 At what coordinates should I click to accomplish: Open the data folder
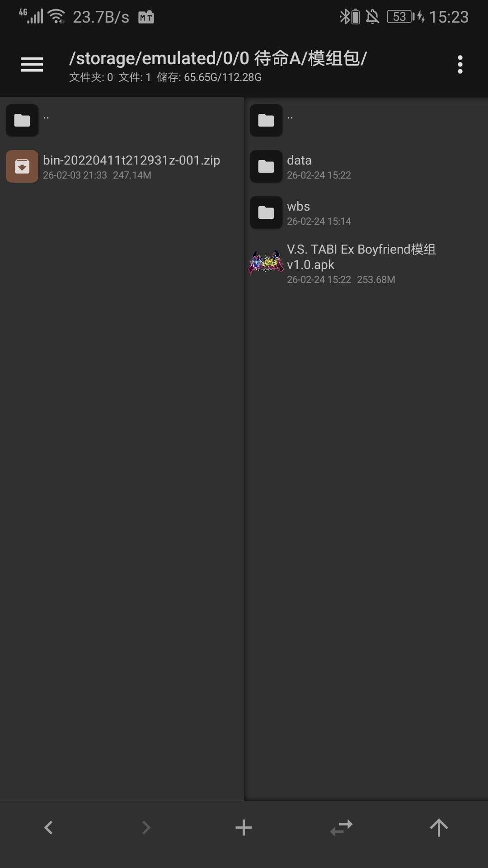tap(366, 166)
